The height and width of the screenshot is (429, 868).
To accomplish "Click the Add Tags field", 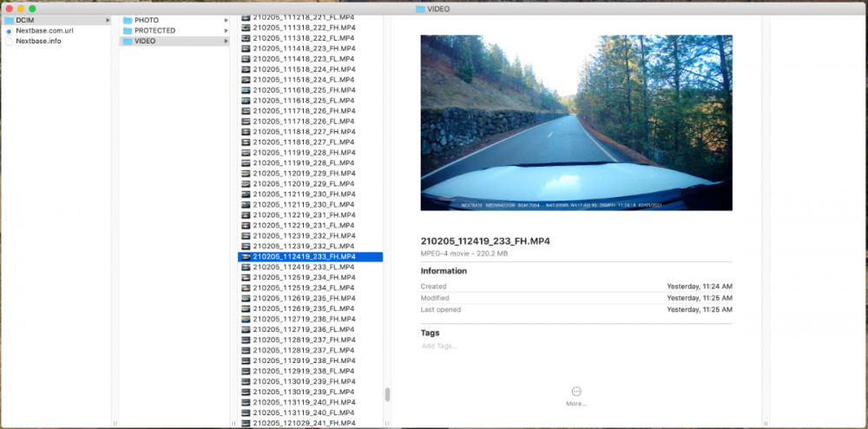I will (x=439, y=346).
